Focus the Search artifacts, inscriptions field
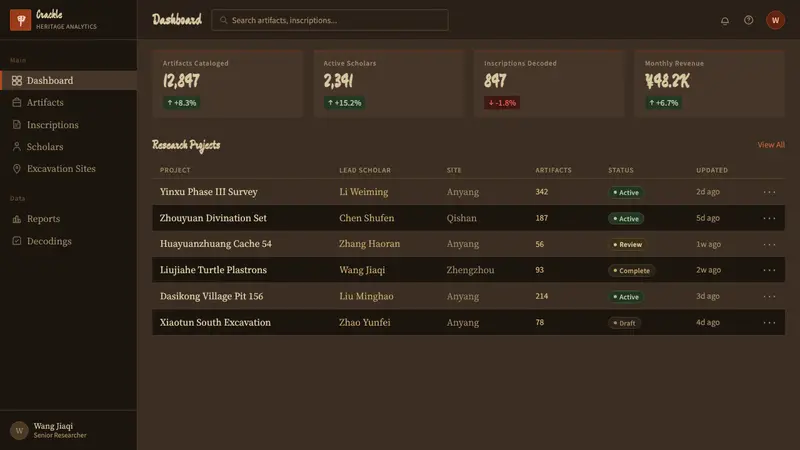Screen dimensions: 800x450 click(x=330, y=20)
